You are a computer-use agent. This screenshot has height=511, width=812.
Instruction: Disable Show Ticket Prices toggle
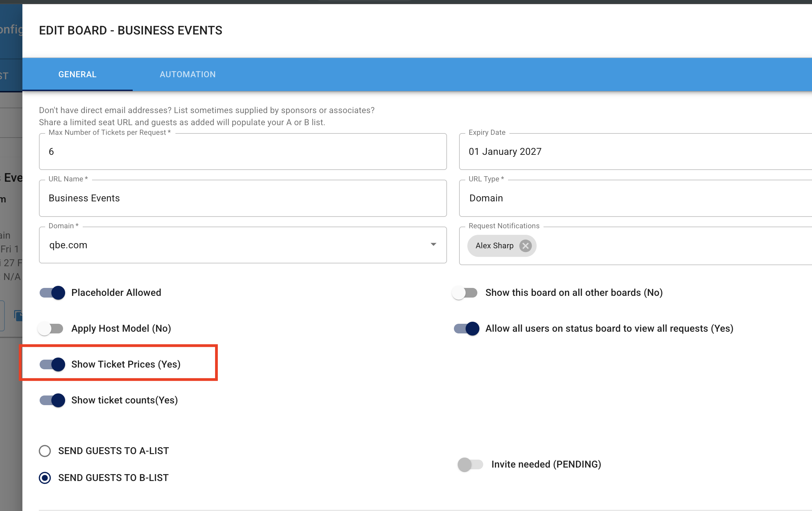click(x=52, y=364)
